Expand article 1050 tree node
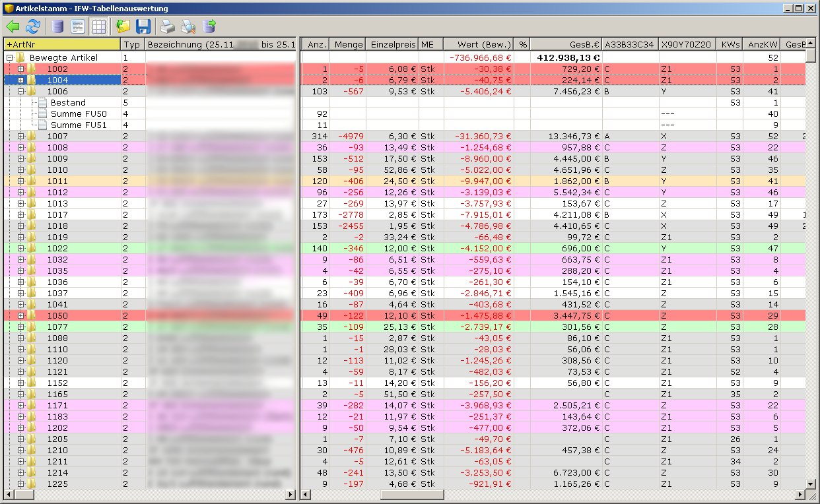Image resolution: width=820 pixels, height=504 pixels. coord(20,316)
